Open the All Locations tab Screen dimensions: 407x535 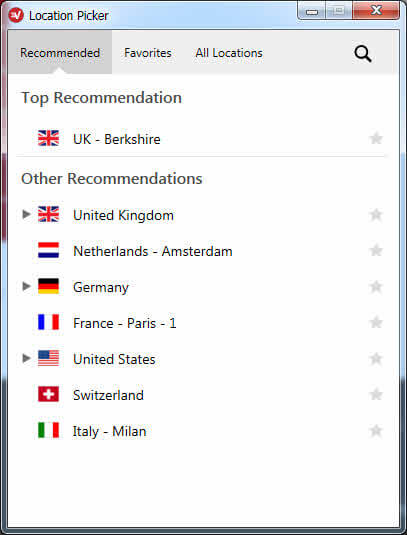tap(229, 53)
